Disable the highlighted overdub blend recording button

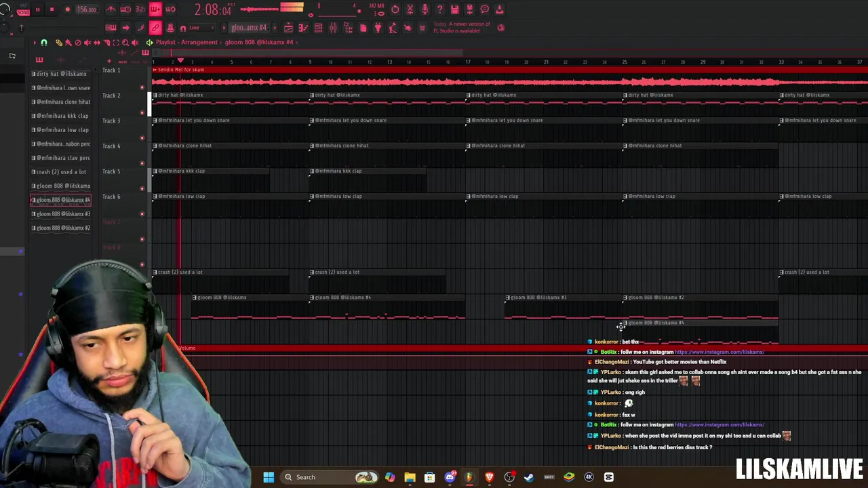click(155, 9)
